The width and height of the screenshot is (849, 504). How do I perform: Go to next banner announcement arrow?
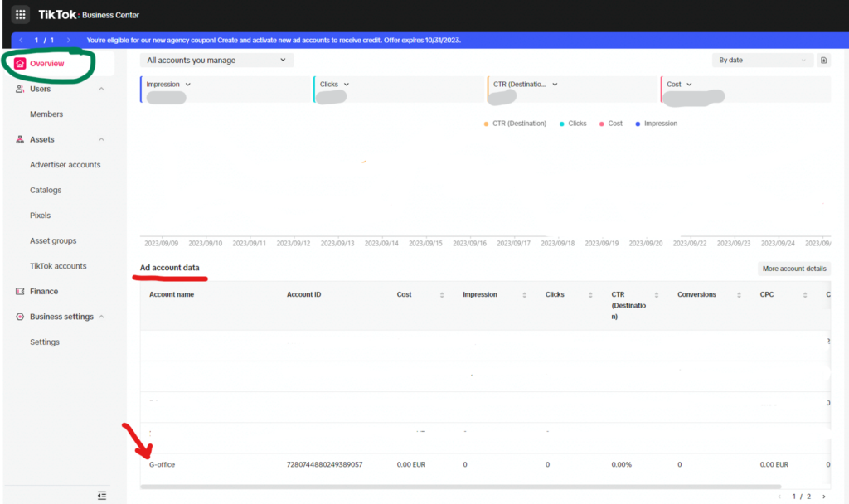(x=68, y=40)
